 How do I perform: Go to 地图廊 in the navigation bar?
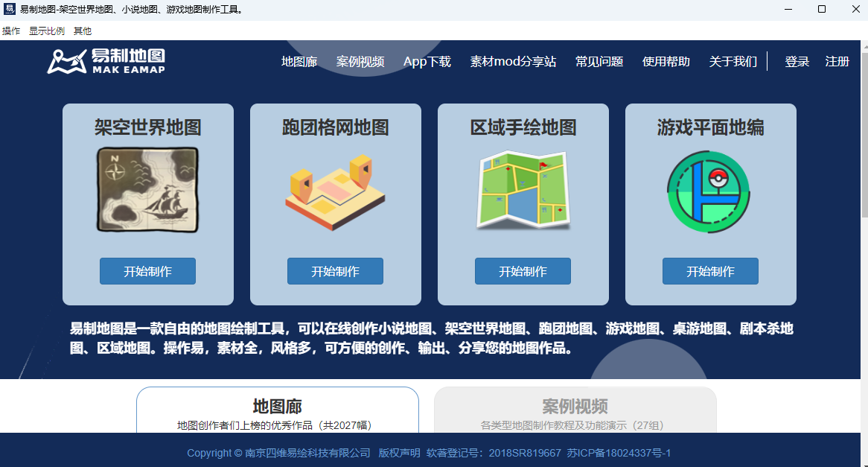[299, 62]
